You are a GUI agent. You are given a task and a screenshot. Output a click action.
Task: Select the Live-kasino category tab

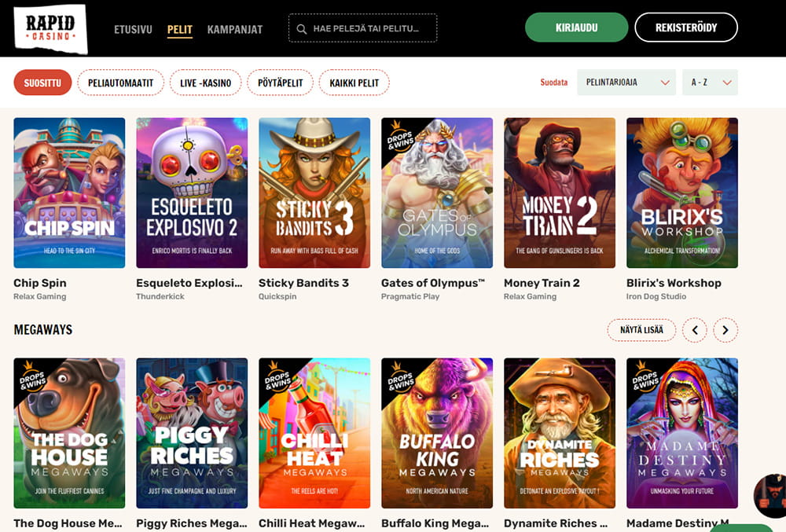[x=205, y=83]
